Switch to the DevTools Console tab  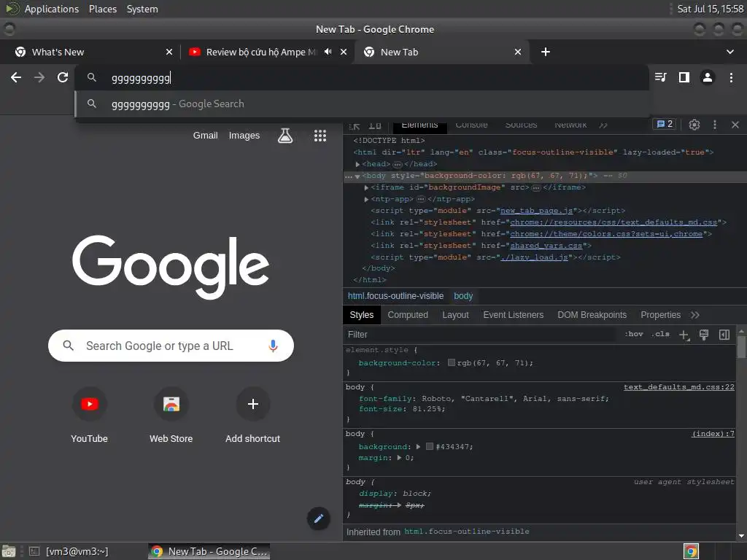471,125
